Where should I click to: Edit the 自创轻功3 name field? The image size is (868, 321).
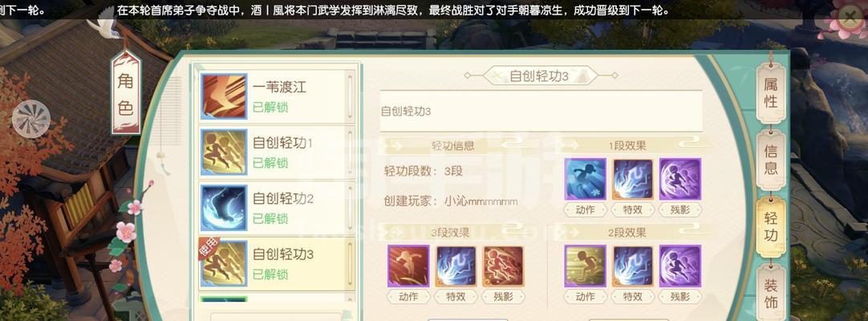[541, 111]
